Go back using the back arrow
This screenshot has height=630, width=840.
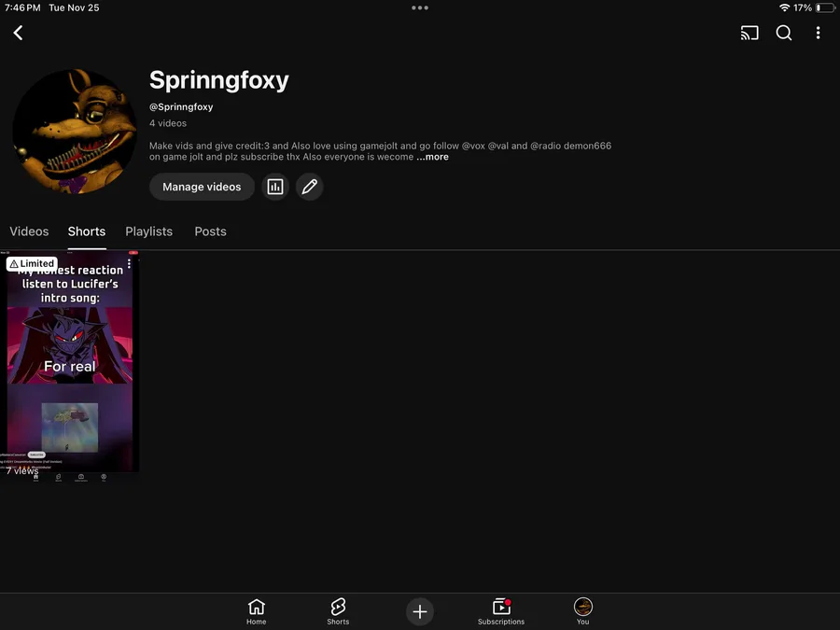(18, 33)
